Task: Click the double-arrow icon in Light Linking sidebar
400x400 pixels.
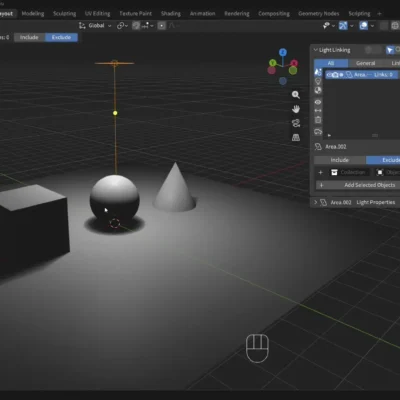Action: click(318, 110)
